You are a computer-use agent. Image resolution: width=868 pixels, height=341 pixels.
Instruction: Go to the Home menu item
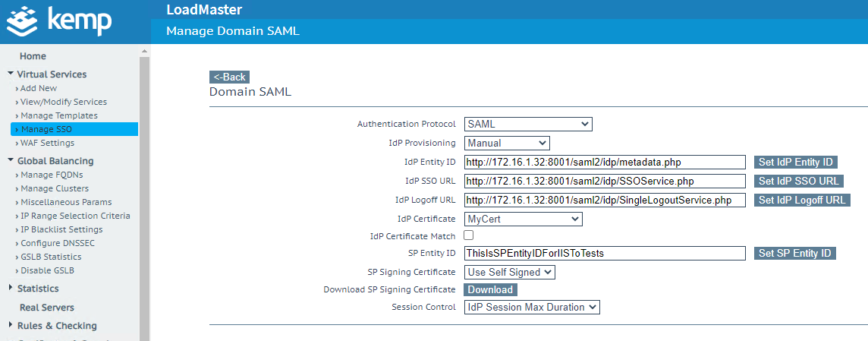[33, 56]
